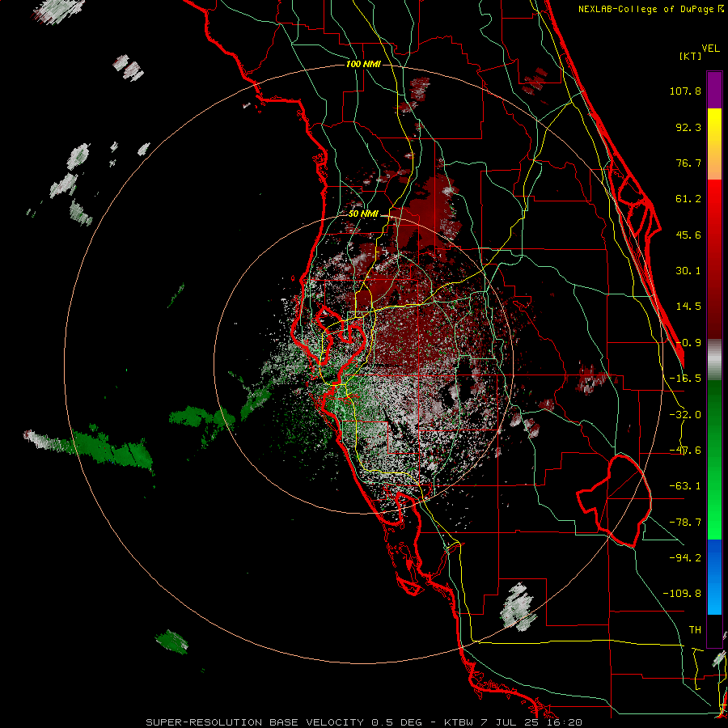Click the TH label near colorbar bottom
Image resolution: width=728 pixels, height=728 pixels.
coord(695,629)
